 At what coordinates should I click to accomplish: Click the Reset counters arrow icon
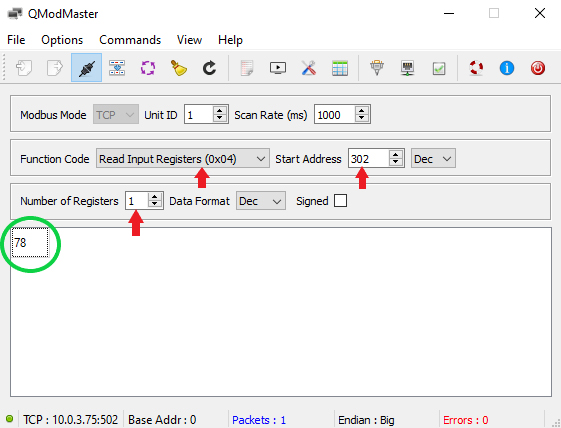(209, 68)
